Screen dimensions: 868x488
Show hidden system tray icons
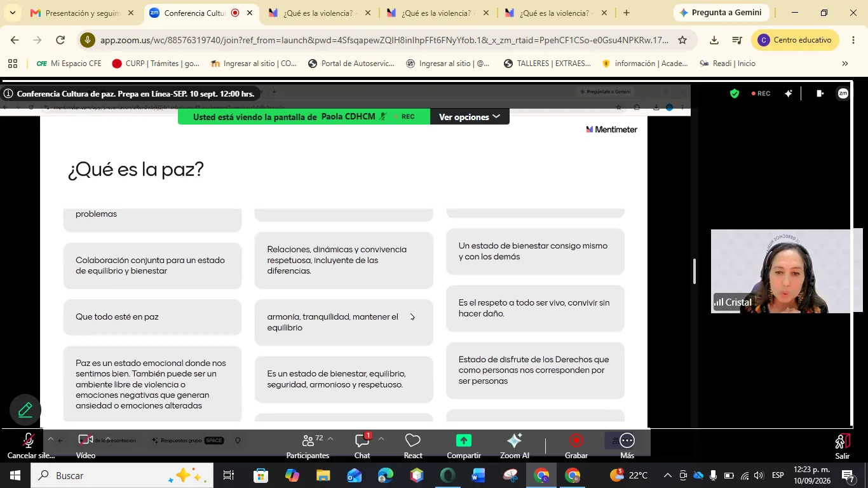click(x=667, y=475)
